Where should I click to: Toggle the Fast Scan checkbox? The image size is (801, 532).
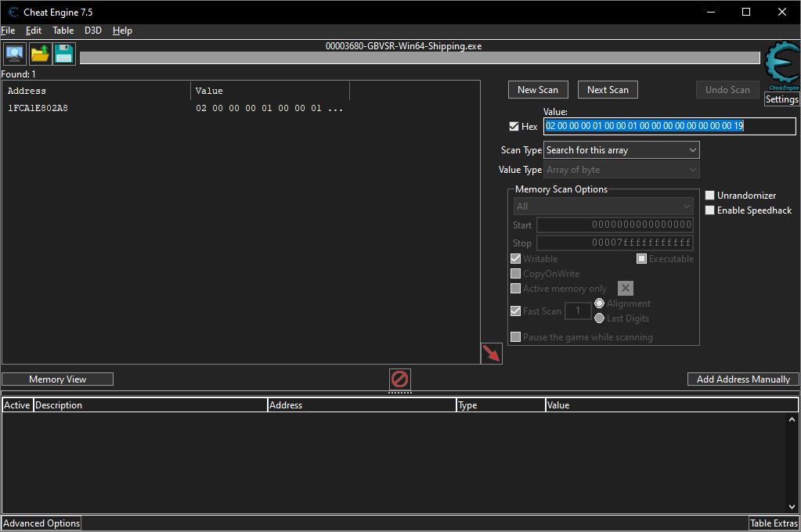coord(515,311)
